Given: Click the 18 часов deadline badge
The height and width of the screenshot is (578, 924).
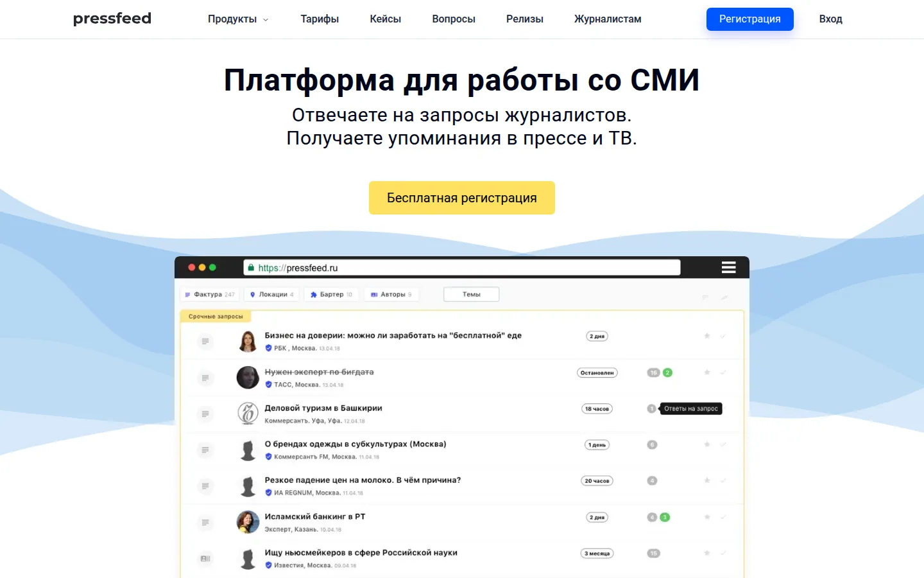Looking at the screenshot, I should [597, 408].
